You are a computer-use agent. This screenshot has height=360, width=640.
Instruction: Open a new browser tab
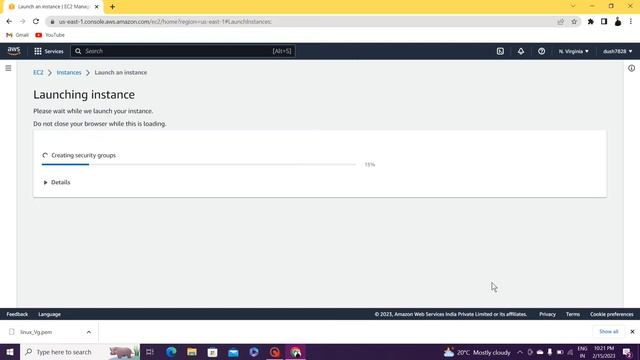112,7
